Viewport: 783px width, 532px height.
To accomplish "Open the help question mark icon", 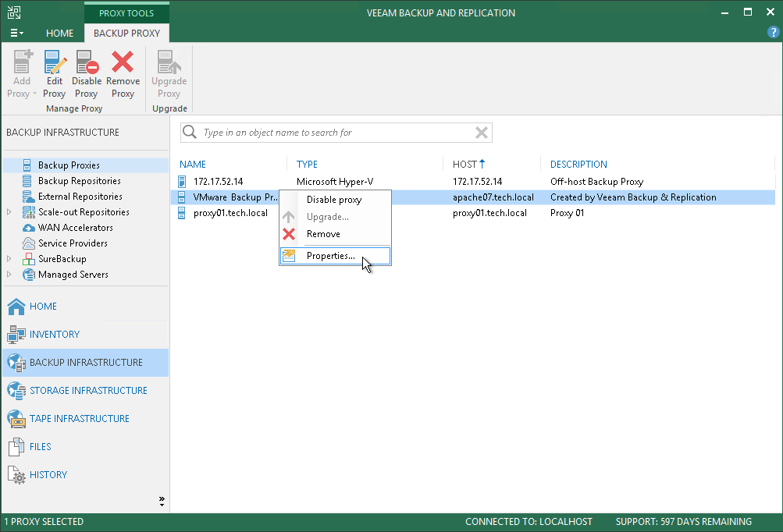I will 773,33.
